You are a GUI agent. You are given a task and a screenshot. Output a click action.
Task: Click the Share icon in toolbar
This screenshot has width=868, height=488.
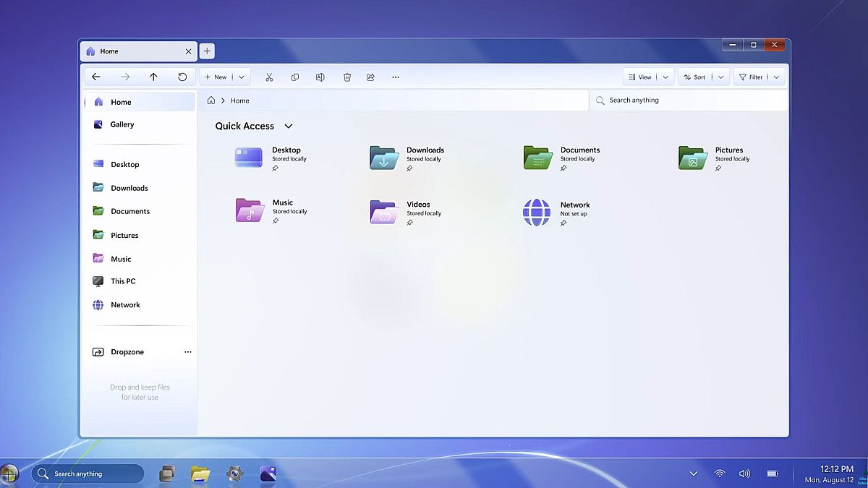tap(371, 77)
